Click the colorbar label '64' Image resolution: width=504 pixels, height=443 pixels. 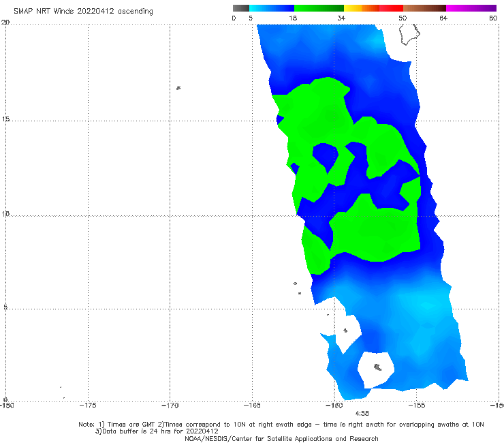point(443,18)
